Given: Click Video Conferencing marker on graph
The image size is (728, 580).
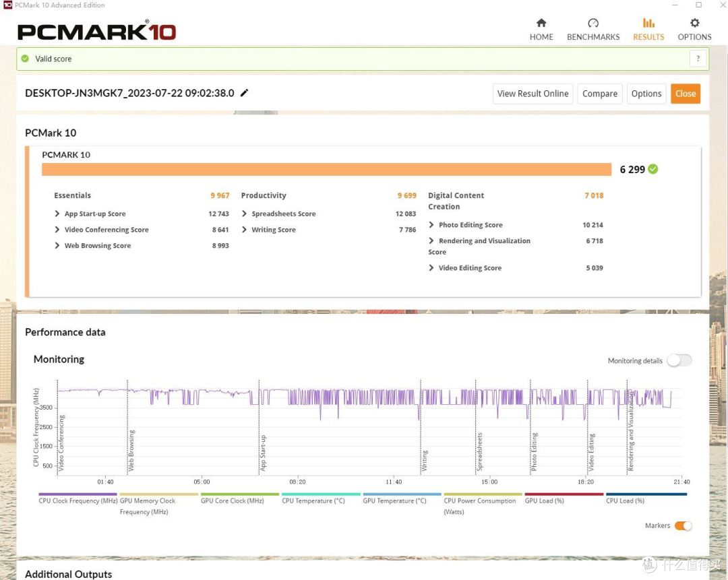Looking at the screenshot, I should click(61, 443).
